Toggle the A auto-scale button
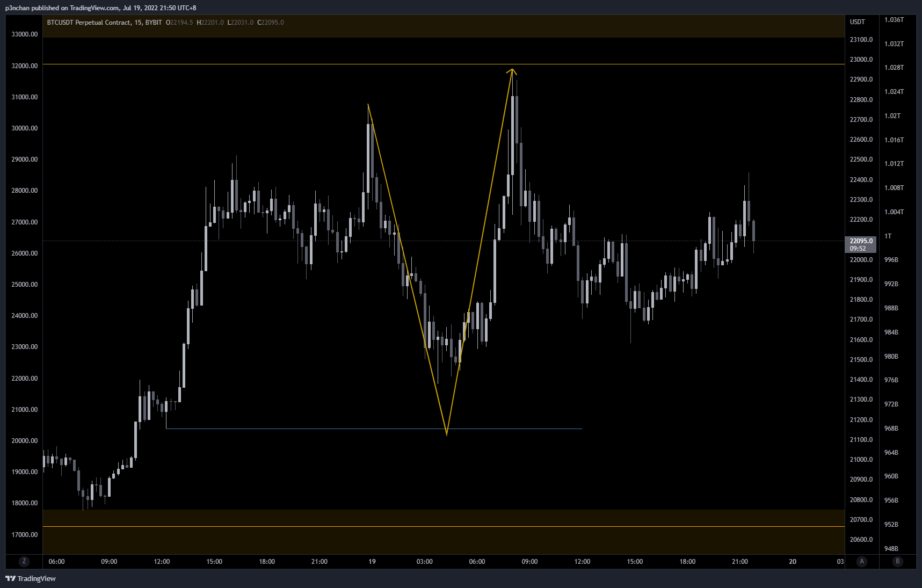Viewport: 922px width, 588px height. [x=862, y=561]
